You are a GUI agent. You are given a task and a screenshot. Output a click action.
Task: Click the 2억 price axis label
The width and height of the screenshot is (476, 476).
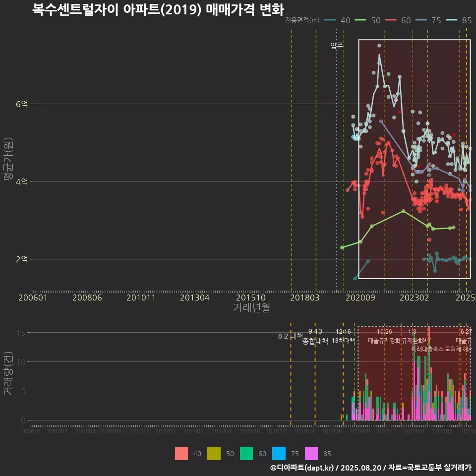tap(22, 259)
